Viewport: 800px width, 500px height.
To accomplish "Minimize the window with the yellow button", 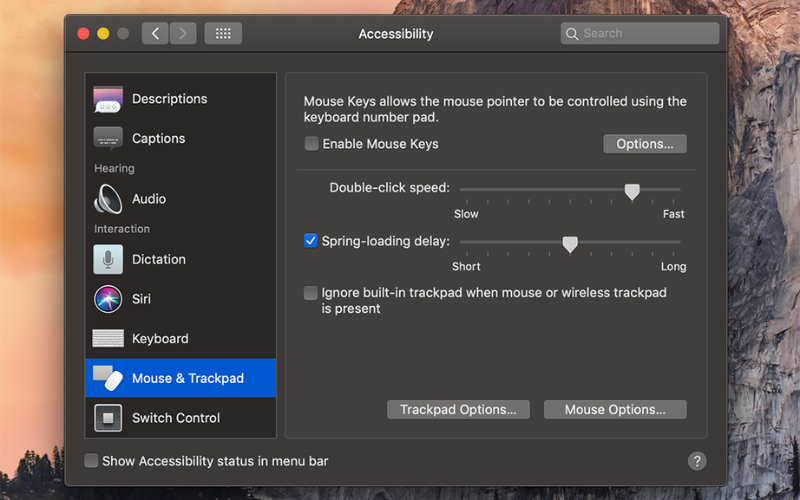I will click(x=103, y=34).
